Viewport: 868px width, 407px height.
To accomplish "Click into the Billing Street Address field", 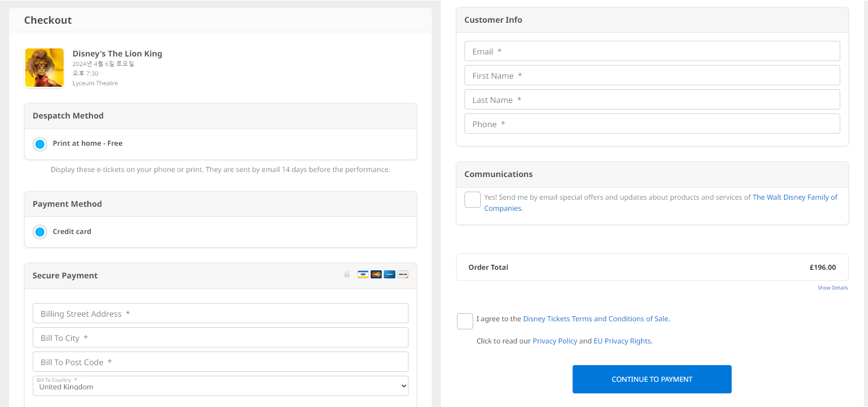I will [221, 314].
